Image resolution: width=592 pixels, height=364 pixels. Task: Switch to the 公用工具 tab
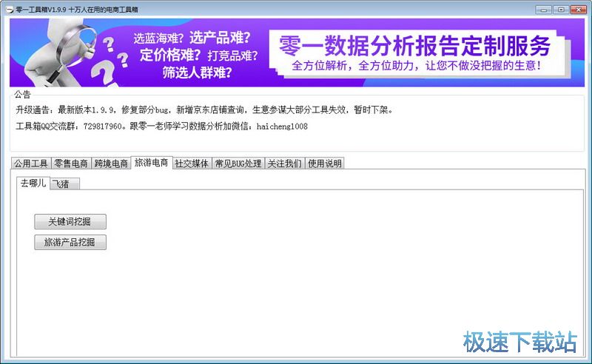(x=30, y=164)
